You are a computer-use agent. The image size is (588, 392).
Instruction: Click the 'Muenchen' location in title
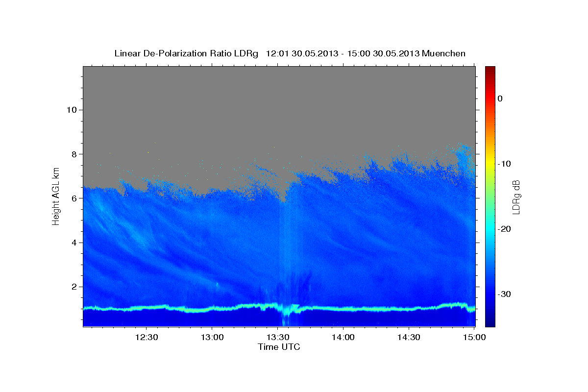444,53
